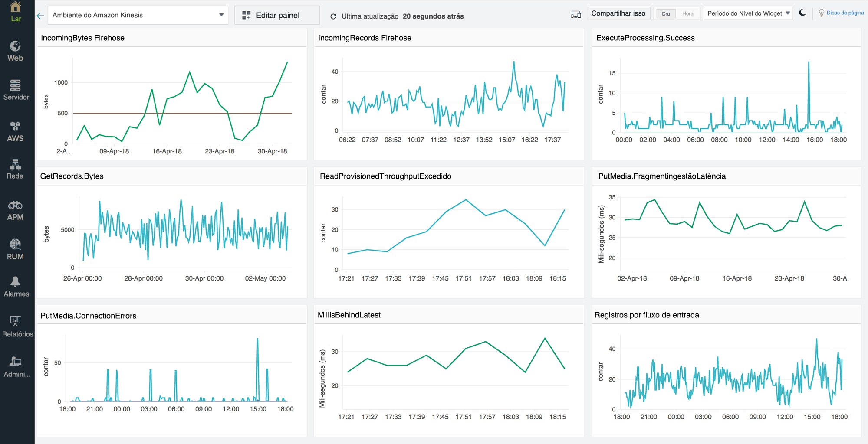Open Alarmes via the bell icon

pyautogui.click(x=16, y=285)
